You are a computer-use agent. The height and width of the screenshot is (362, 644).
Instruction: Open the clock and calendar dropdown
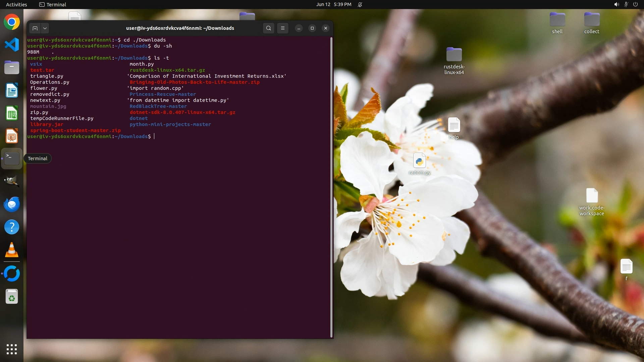click(333, 4)
